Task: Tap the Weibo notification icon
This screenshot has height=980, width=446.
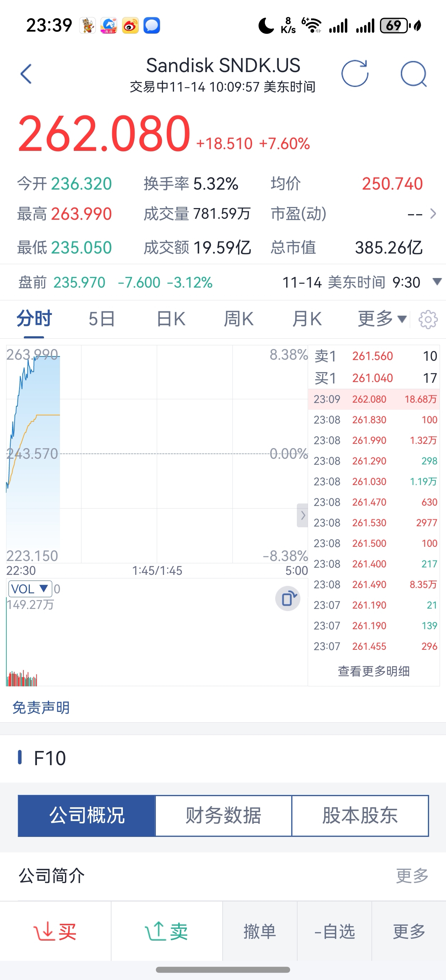Action: (130, 26)
